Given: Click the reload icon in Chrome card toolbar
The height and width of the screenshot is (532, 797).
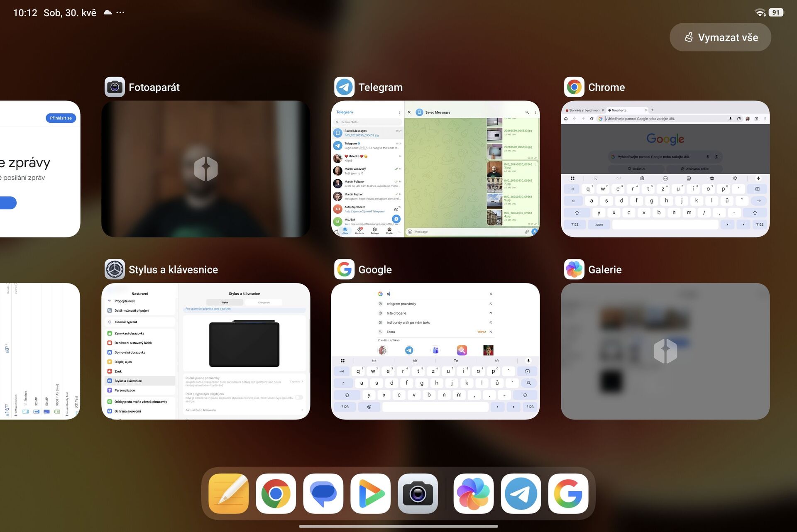Looking at the screenshot, I should [592, 119].
